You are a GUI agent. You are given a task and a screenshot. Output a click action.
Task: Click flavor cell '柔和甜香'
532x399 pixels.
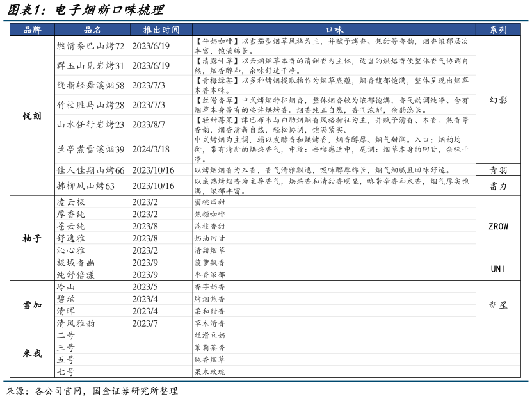210,311
